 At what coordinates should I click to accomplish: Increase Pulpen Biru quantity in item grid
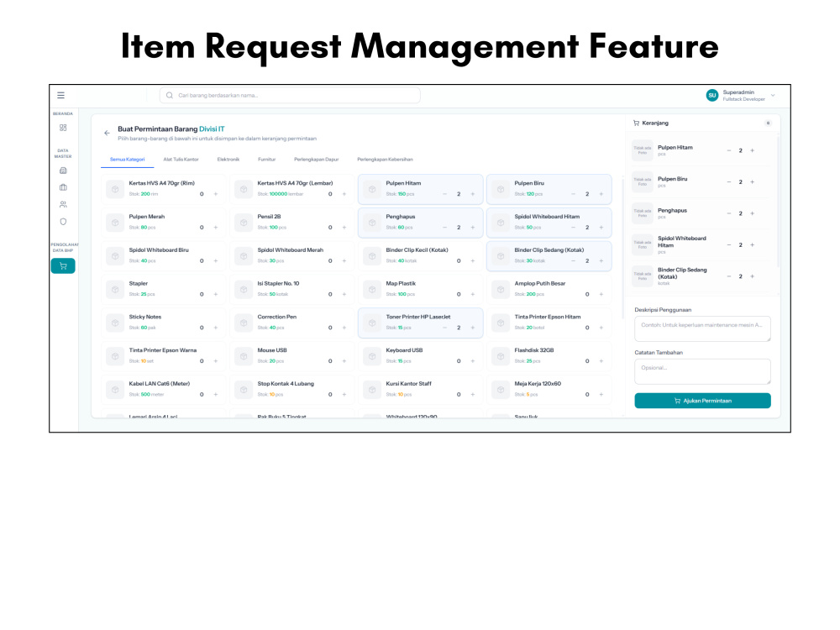click(x=601, y=194)
